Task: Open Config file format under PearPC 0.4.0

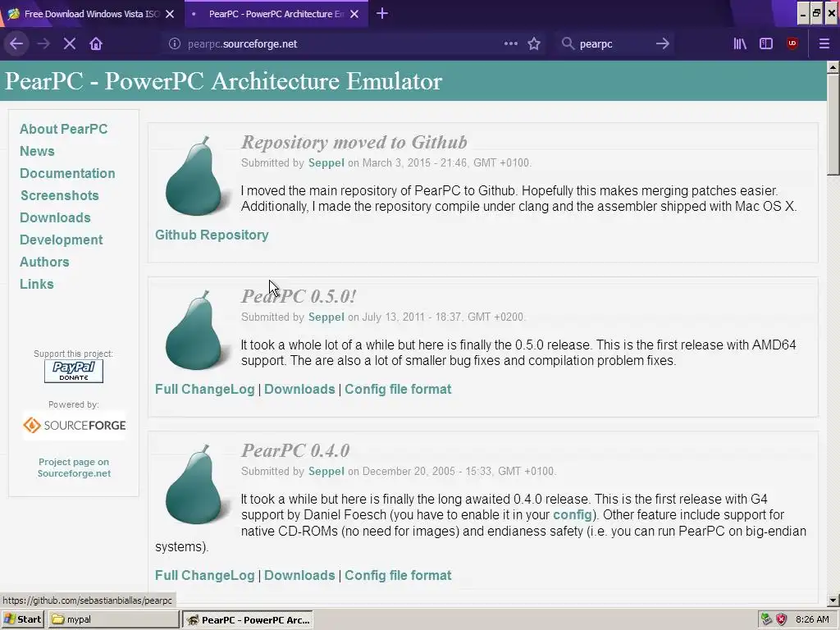Action: pyautogui.click(x=398, y=575)
